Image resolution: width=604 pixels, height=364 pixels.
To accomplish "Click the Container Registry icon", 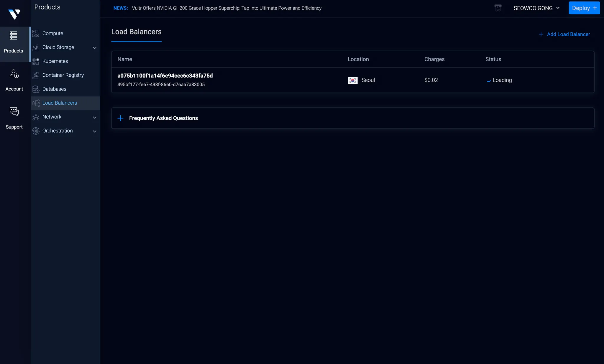I will 36,75.
